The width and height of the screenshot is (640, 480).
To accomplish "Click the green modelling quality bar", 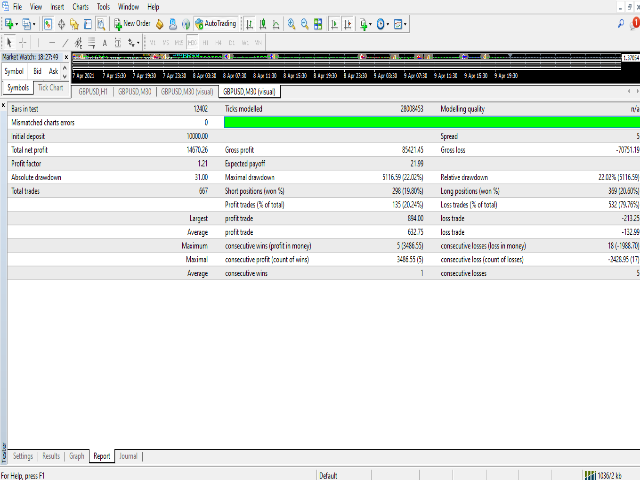I will point(430,122).
